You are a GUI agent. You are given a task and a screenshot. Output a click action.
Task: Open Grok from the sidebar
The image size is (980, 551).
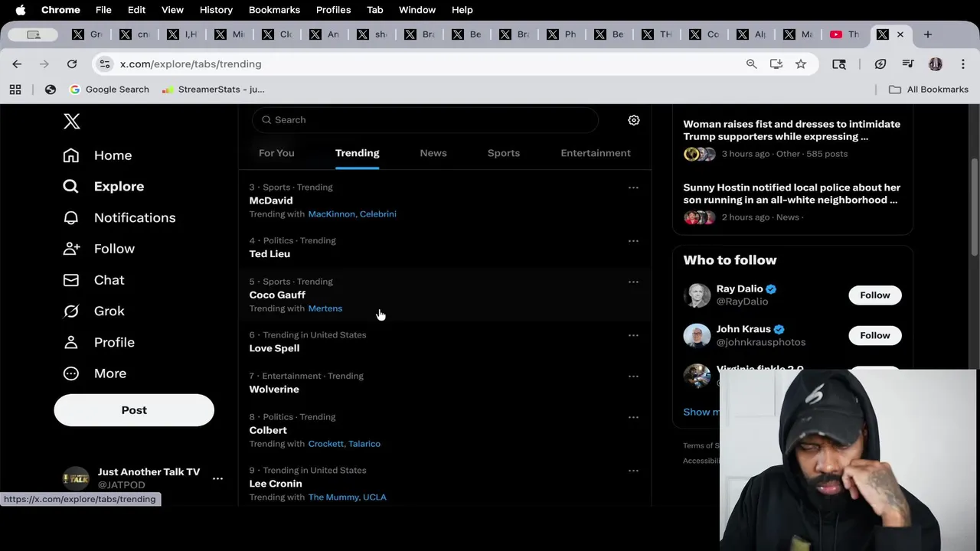(x=93, y=311)
